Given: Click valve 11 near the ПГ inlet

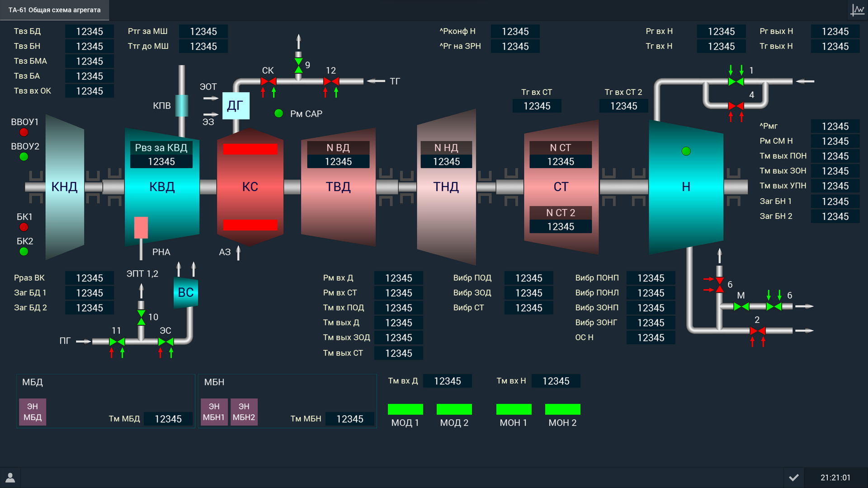Looking at the screenshot, I should (117, 342).
